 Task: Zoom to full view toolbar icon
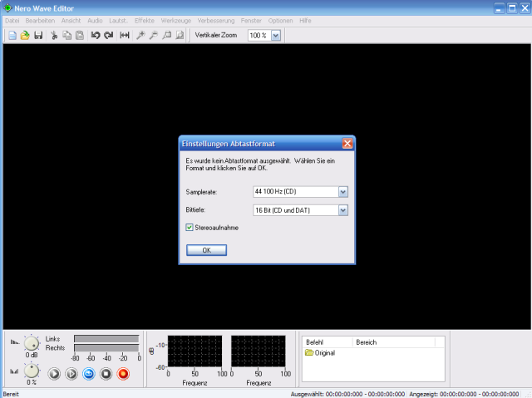point(180,35)
